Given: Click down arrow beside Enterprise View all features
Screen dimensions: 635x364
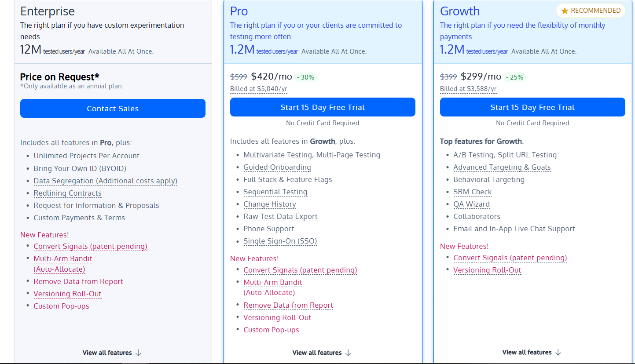Looking at the screenshot, I should tap(138, 353).
